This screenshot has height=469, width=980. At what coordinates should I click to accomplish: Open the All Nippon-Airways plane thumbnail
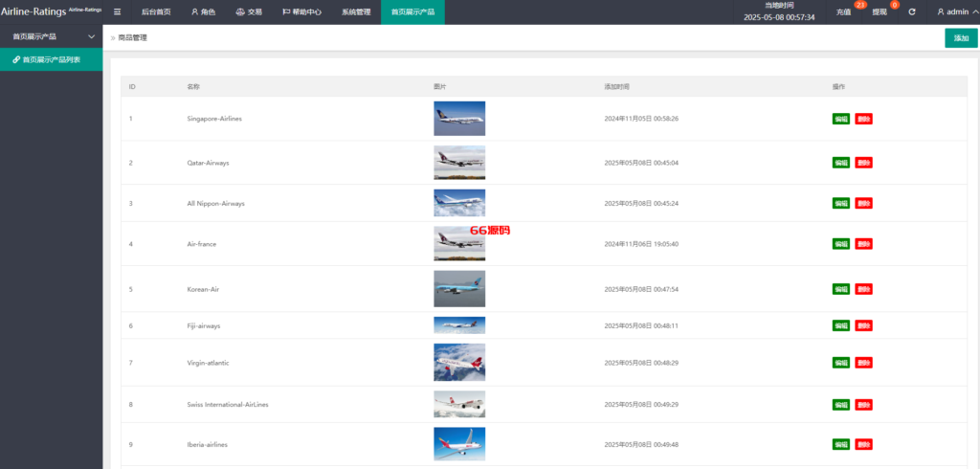click(459, 203)
